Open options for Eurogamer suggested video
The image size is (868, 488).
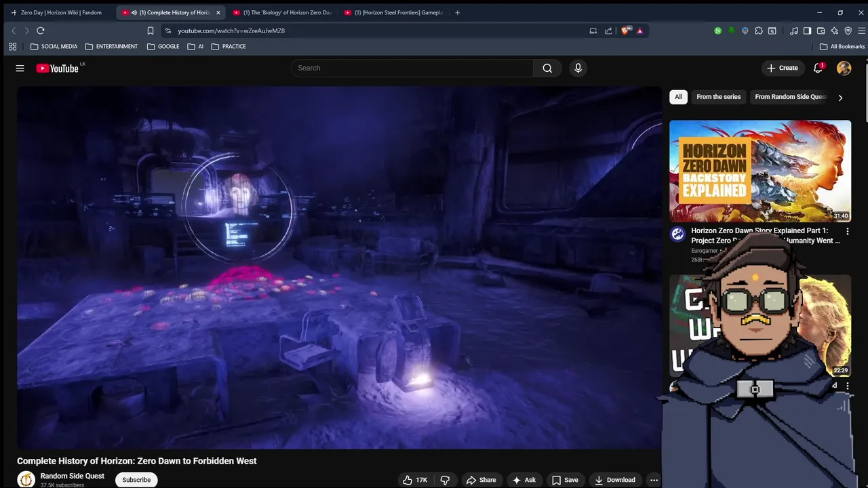point(847,231)
